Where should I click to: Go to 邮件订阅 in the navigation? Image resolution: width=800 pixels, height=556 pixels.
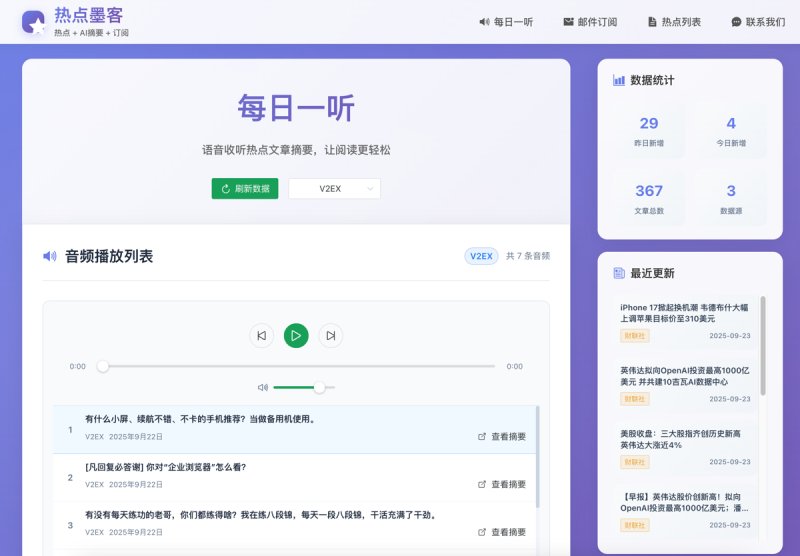click(x=590, y=22)
